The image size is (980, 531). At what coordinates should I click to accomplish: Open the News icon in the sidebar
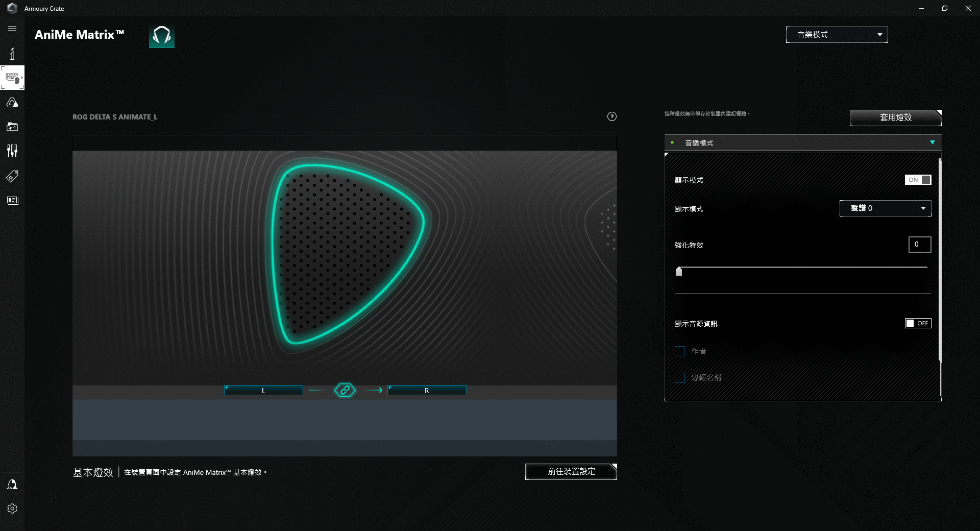(12, 200)
